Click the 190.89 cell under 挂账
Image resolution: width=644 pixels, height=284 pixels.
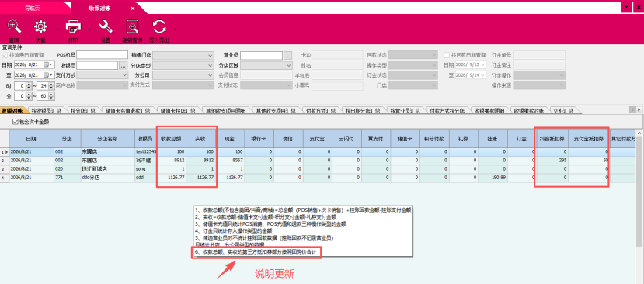(493, 177)
